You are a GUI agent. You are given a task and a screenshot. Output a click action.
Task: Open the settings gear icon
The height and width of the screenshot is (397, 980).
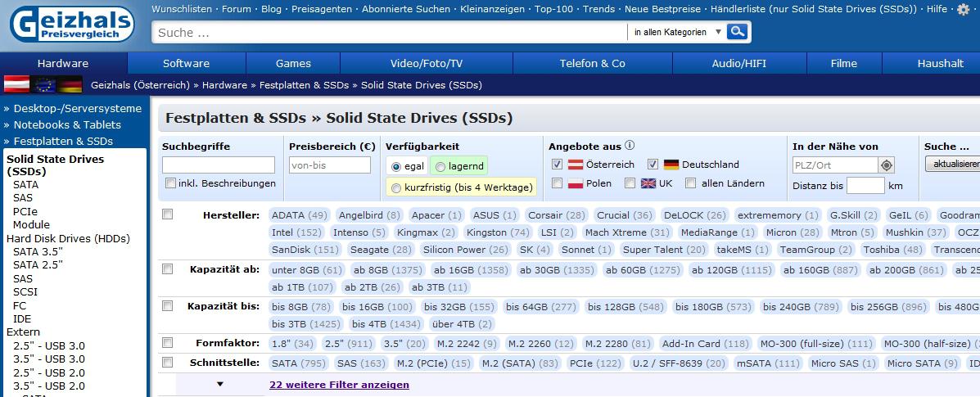[964, 9]
